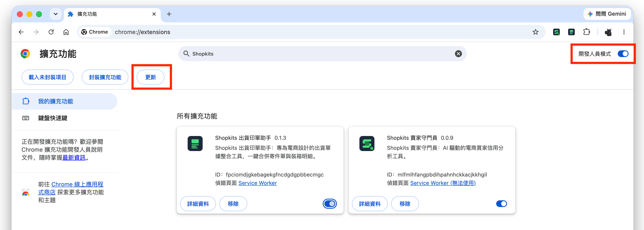
Task: Toggle 開發人員模式 developer mode switch
Action: (623, 54)
